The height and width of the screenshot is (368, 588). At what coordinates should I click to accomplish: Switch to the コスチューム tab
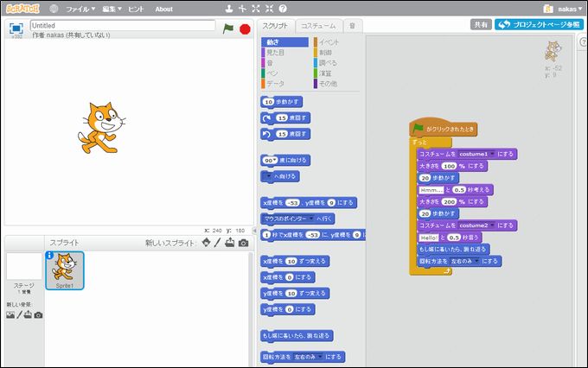coord(320,26)
